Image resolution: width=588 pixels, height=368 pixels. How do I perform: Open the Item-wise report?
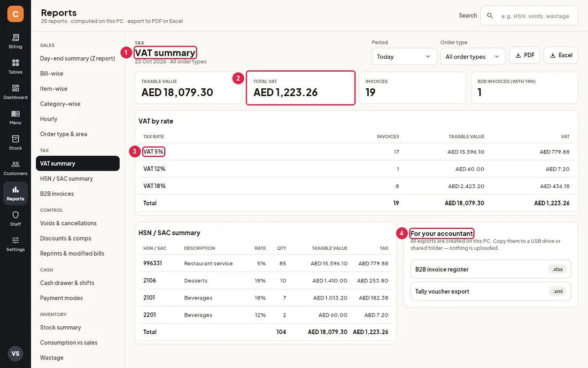78,89
